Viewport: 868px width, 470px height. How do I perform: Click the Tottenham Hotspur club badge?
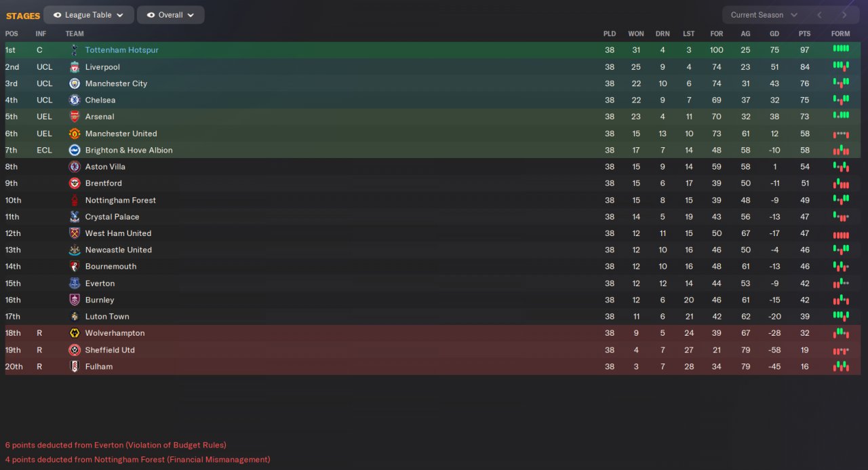75,50
